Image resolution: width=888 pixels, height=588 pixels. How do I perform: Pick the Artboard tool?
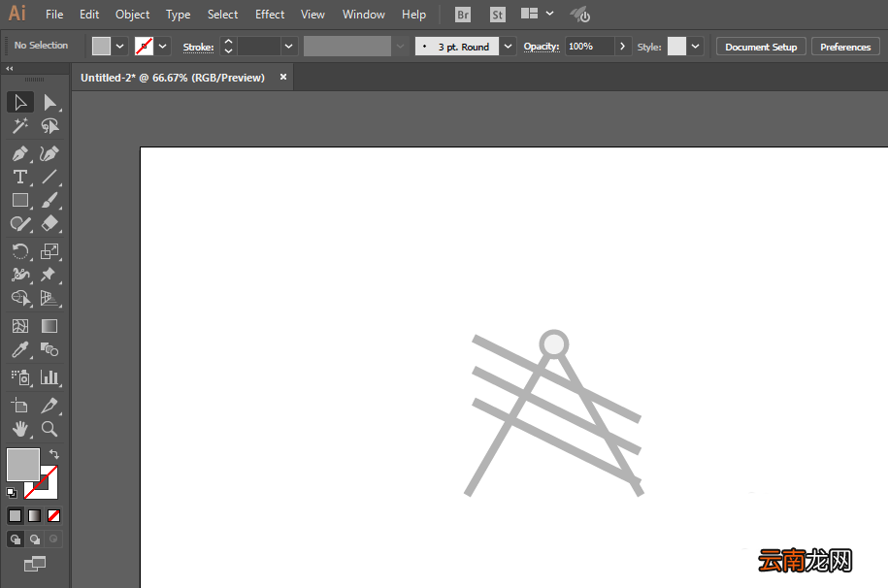pos(20,406)
